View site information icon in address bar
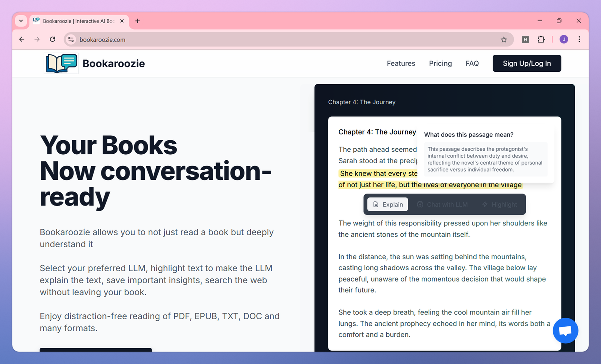This screenshot has height=364, width=601. tap(71, 39)
